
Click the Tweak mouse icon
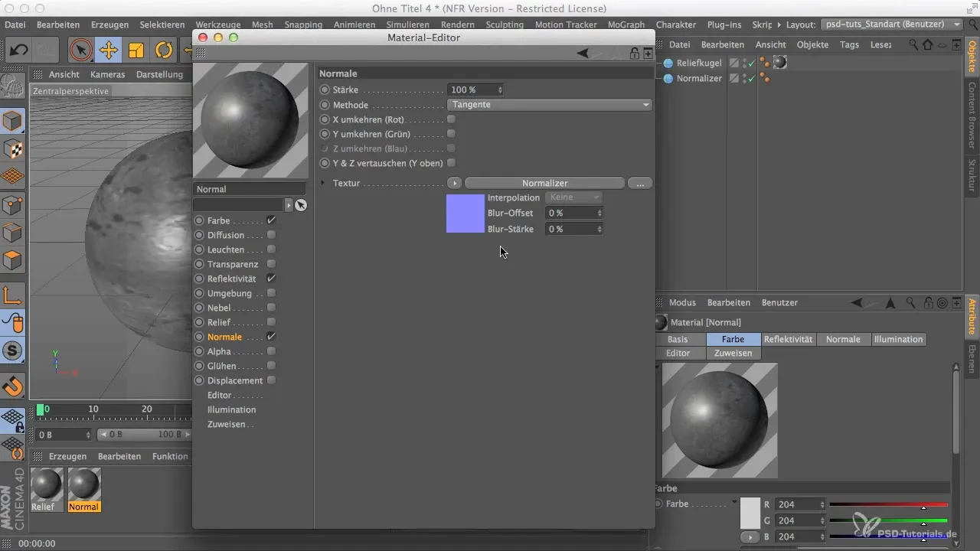click(13, 323)
